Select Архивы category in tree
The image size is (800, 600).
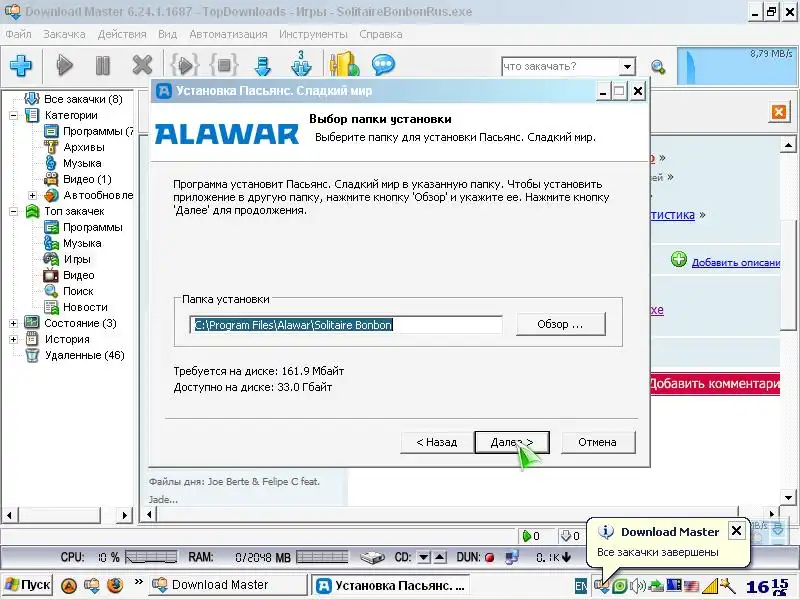click(84, 147)
